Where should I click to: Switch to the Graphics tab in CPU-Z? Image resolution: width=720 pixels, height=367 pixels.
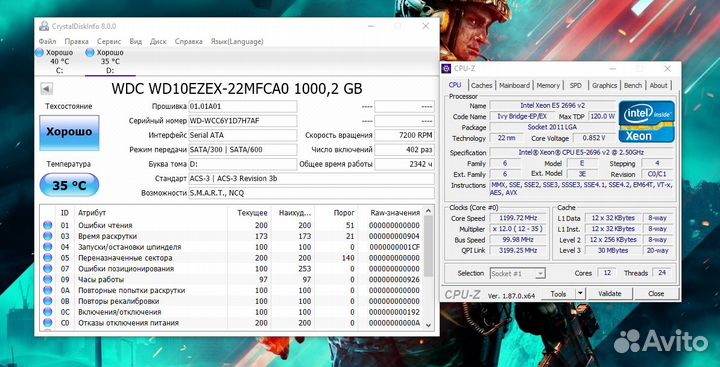[604, 85]
